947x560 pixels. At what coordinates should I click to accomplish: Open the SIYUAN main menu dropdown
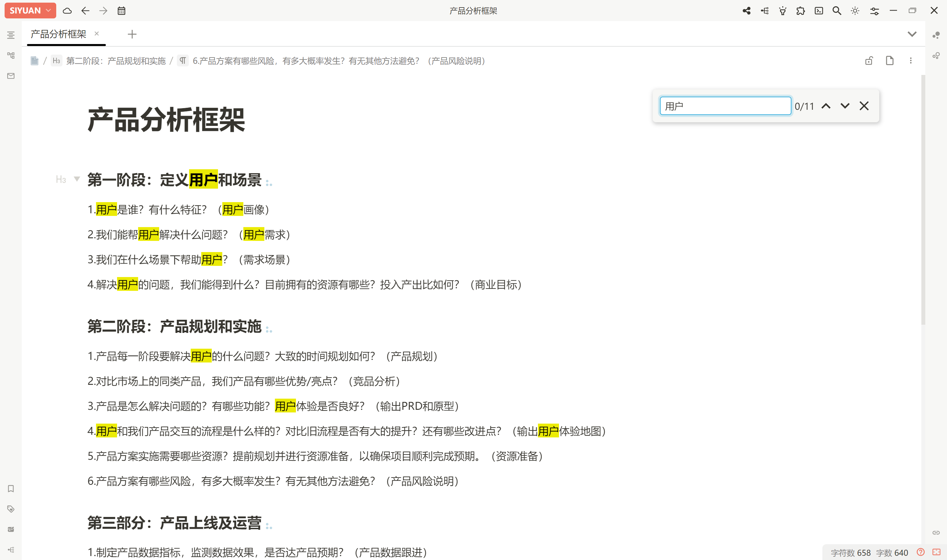[30, 11]
